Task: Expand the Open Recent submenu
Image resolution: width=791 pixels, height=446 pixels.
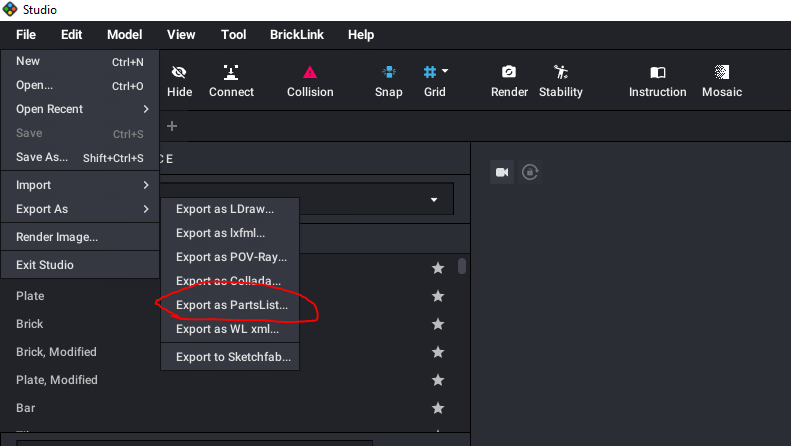Action: click(x=80, y=109)
